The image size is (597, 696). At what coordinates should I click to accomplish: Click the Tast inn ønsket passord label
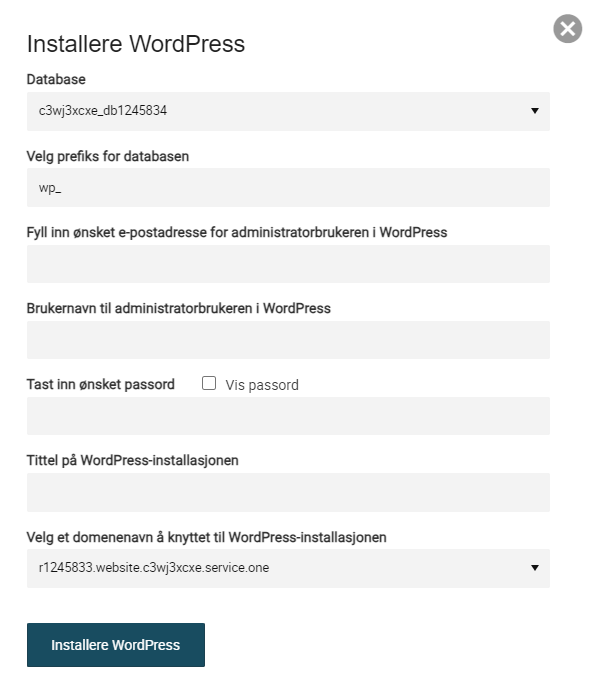point(101,384)
